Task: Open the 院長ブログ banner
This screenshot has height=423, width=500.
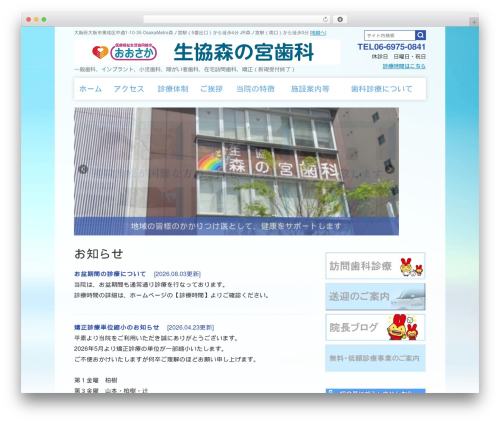Action: pos(375,327)
